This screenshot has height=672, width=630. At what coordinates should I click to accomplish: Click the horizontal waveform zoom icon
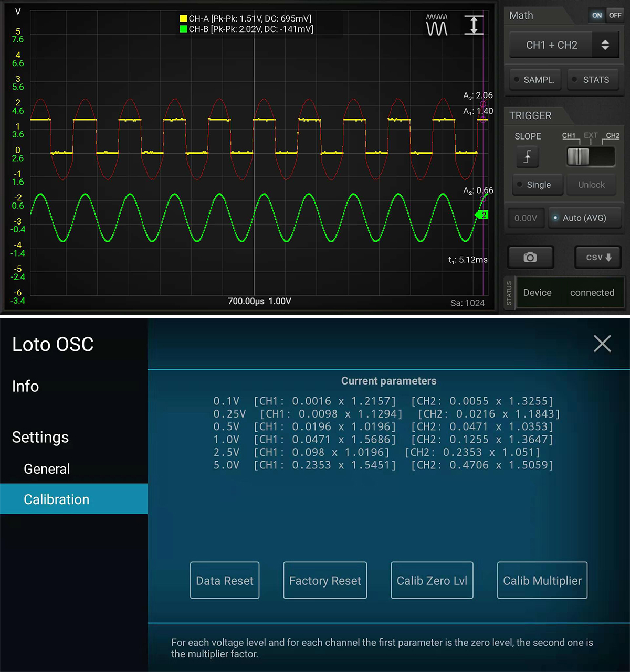coord(437,25)
